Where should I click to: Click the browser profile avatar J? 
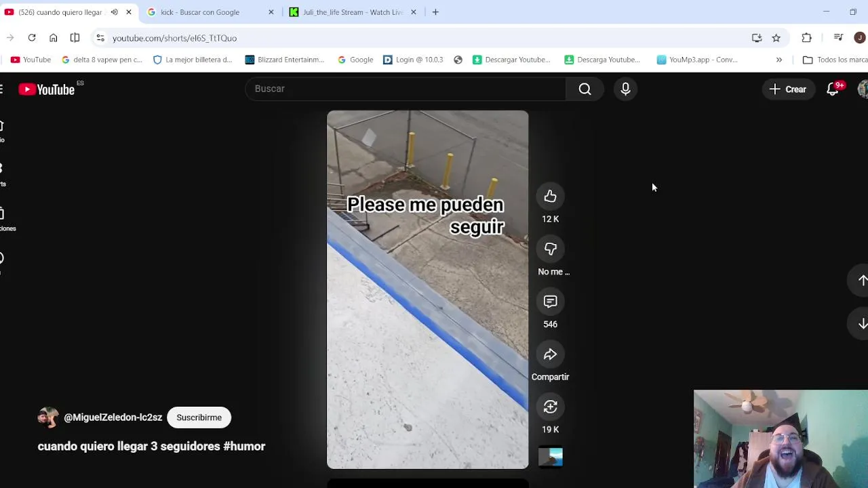pos(860,38)
